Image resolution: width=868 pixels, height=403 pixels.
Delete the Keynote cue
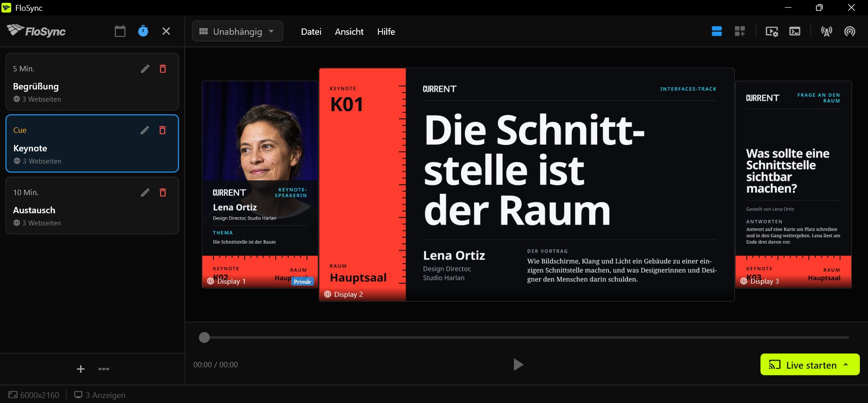coord(162,130)
